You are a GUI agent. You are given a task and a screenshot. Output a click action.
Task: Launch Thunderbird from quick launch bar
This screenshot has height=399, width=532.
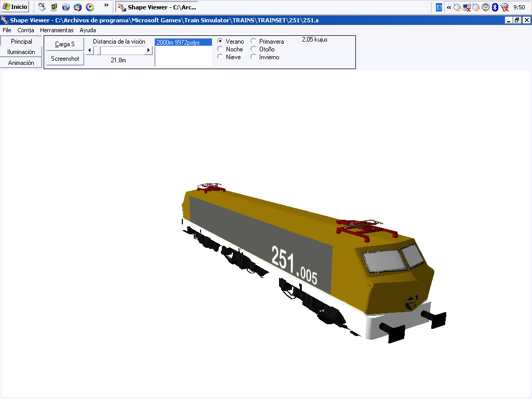pos(77,7)
